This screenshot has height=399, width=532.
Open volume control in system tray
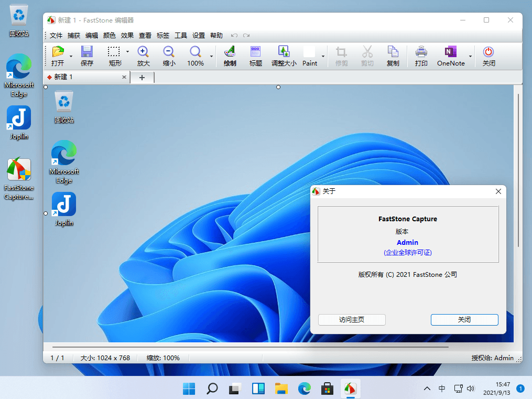pyautogui.click(x=471, y=389)
